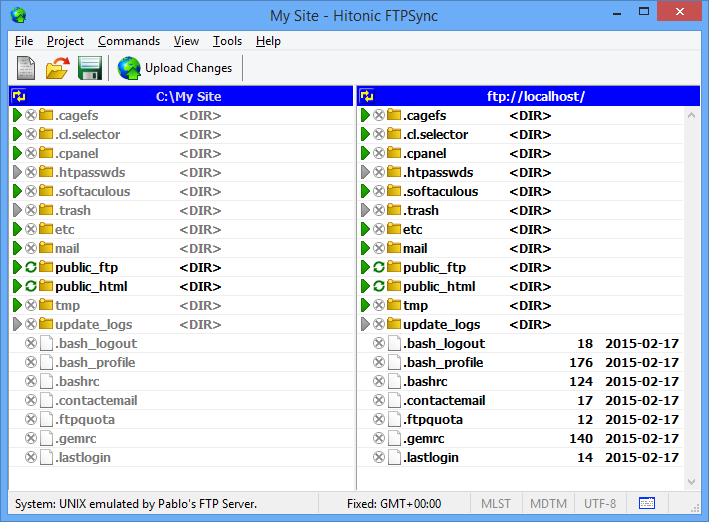Click the local update_logs folder icon

click(46, 324)
